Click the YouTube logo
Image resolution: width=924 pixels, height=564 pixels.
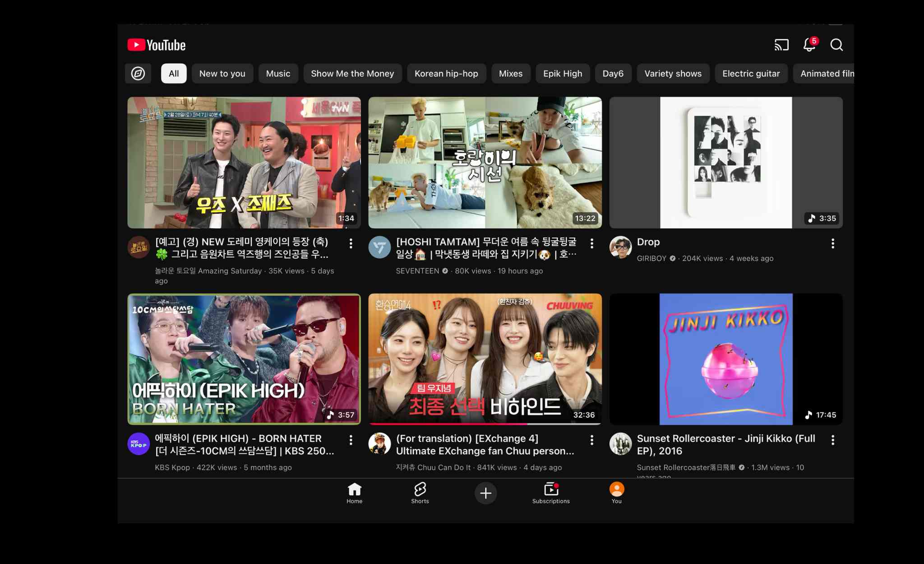157,45
